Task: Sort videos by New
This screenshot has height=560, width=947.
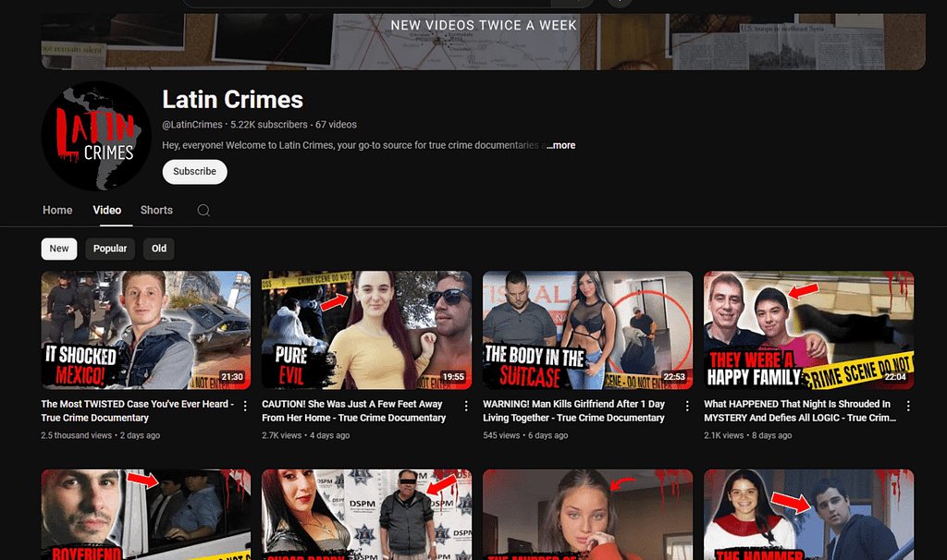Action: 59,249
